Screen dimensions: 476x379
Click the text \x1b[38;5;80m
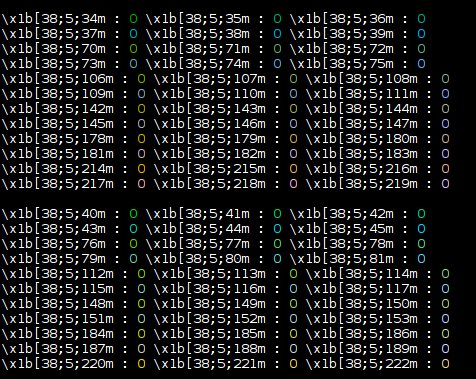click(198, 259)
